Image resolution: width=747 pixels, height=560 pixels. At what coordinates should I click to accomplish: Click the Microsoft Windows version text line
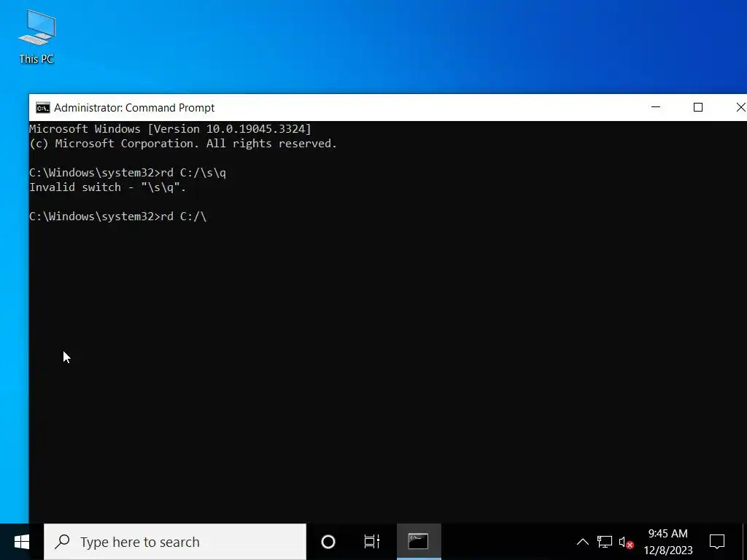(x=170, y=129)
